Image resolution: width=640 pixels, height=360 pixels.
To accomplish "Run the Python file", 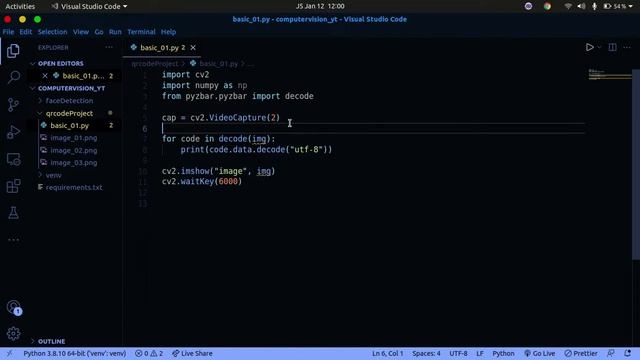I will 589,47.
